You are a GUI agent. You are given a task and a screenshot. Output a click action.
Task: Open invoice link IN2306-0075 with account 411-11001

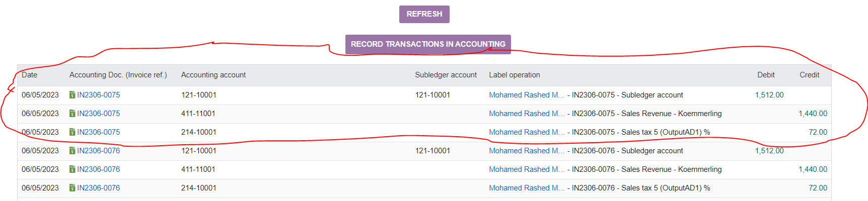99,114
